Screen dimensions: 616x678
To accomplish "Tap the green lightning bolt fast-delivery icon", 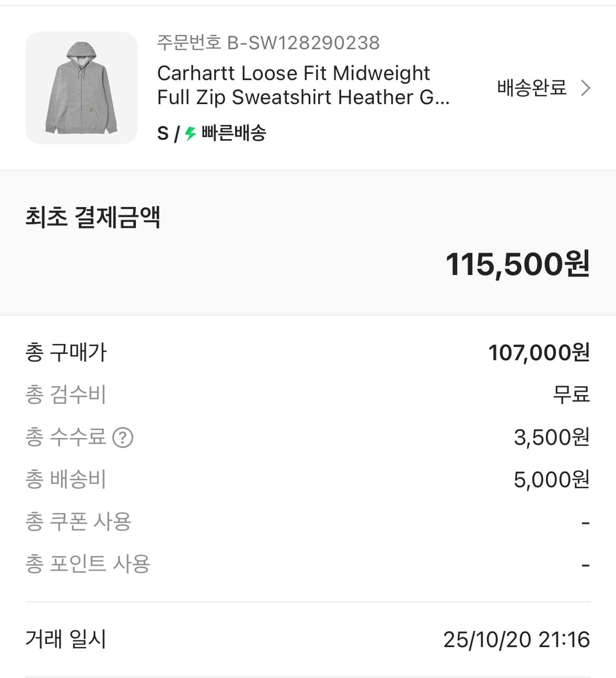I will 190,133.
